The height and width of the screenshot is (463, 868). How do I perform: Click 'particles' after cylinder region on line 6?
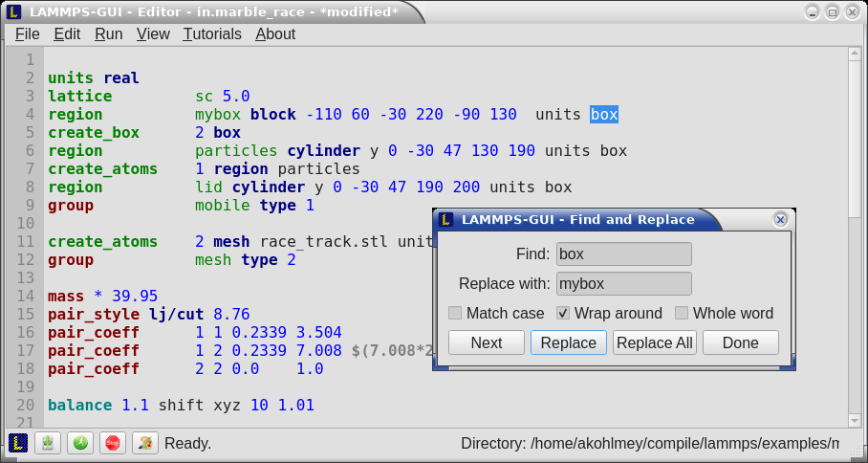pyautogui.click(x=236, y=150)
